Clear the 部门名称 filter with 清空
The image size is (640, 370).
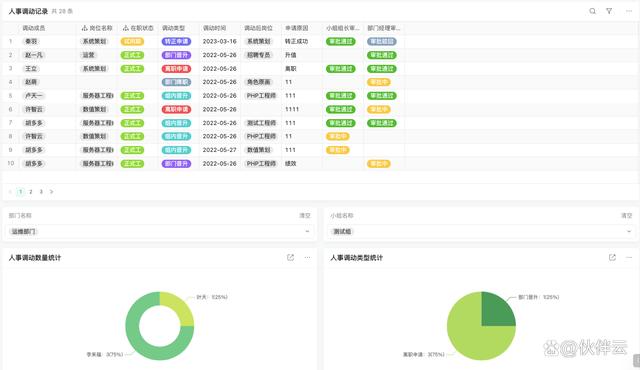tap(305, 215)
